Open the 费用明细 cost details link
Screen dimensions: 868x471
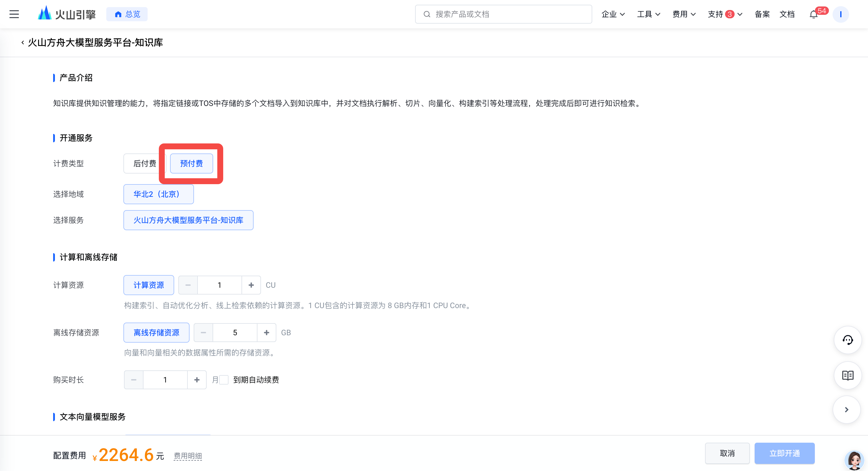188,456
